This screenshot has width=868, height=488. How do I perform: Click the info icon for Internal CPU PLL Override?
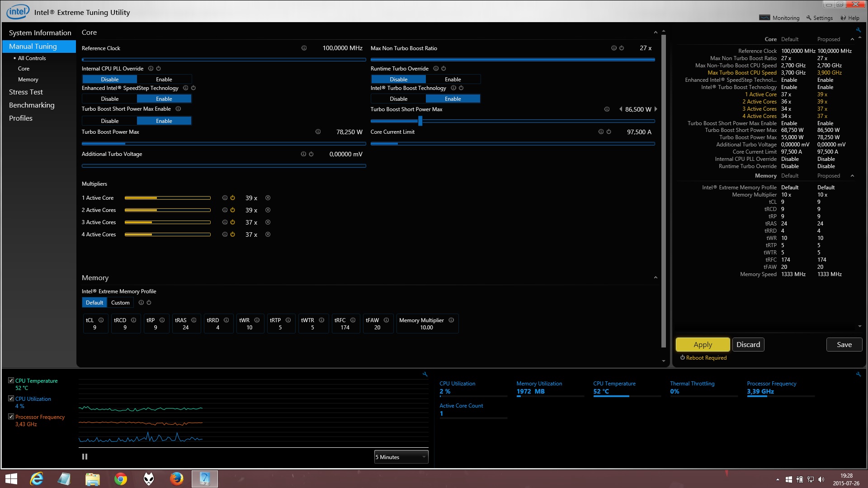(x=151, y=69)
